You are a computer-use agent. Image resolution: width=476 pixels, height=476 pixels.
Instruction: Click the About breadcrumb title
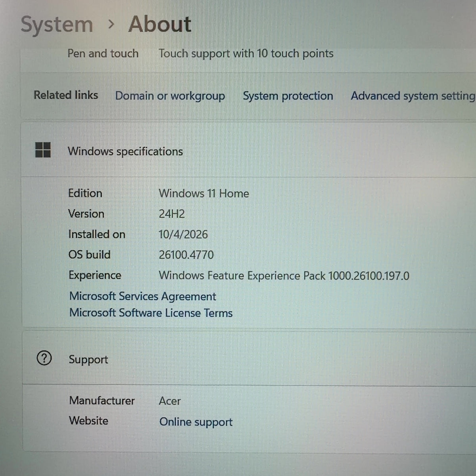coord(160,24)
